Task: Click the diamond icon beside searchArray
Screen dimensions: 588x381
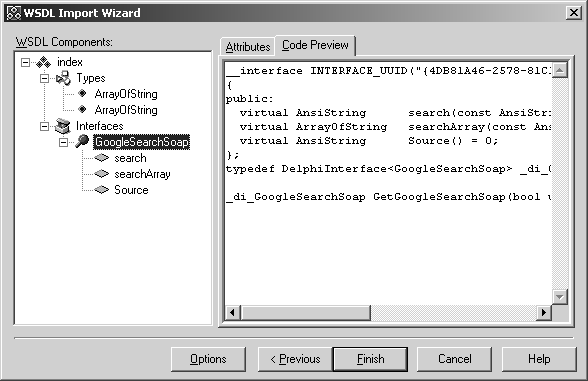Action: click(101, 174)
